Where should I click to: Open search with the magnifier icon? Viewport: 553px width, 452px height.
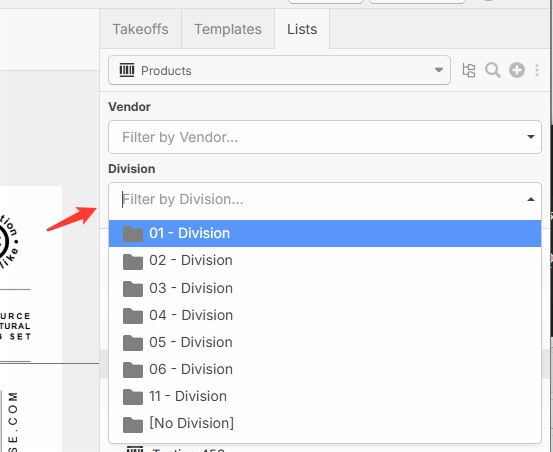click(493, 70)
